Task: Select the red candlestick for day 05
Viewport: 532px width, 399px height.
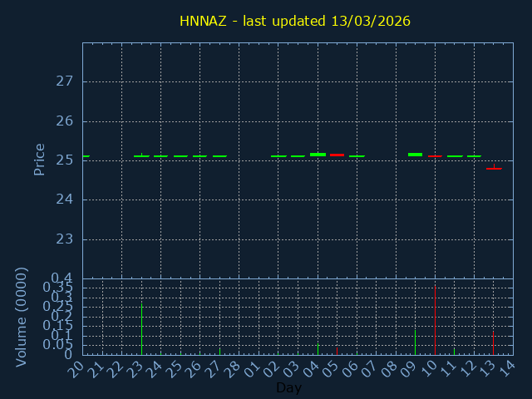Action: coord(337,155)
